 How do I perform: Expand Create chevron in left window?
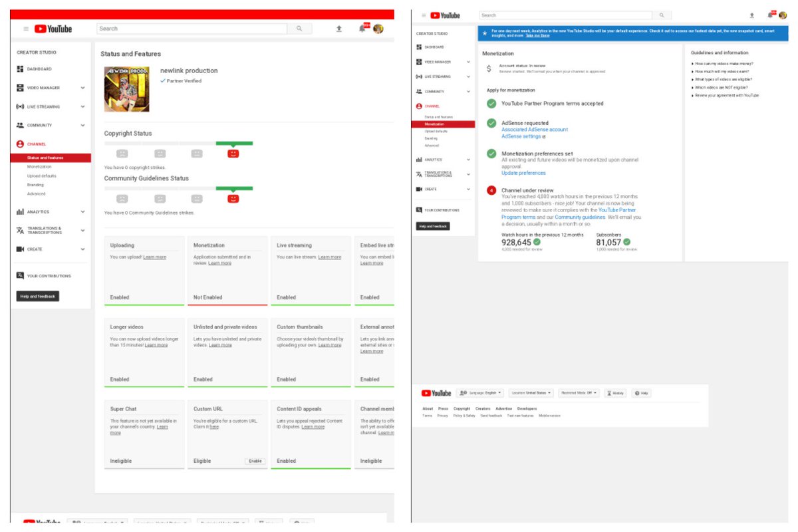[83, 249]
